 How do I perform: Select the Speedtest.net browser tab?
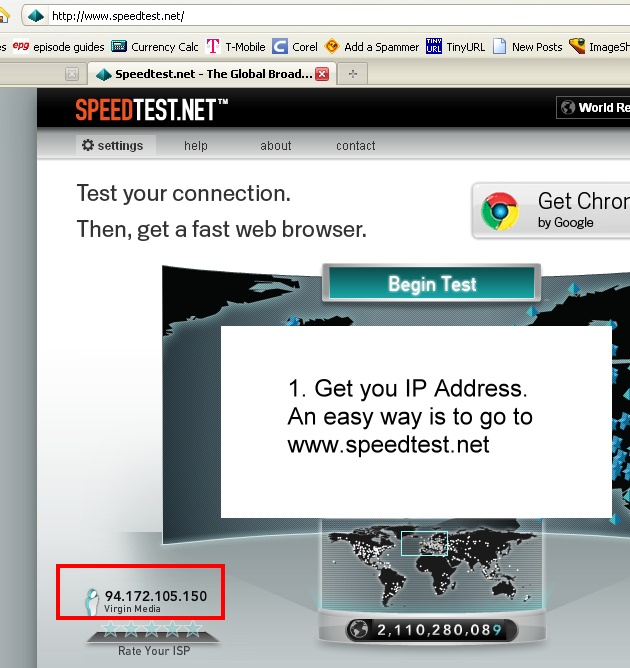click(x=212, y=74)
